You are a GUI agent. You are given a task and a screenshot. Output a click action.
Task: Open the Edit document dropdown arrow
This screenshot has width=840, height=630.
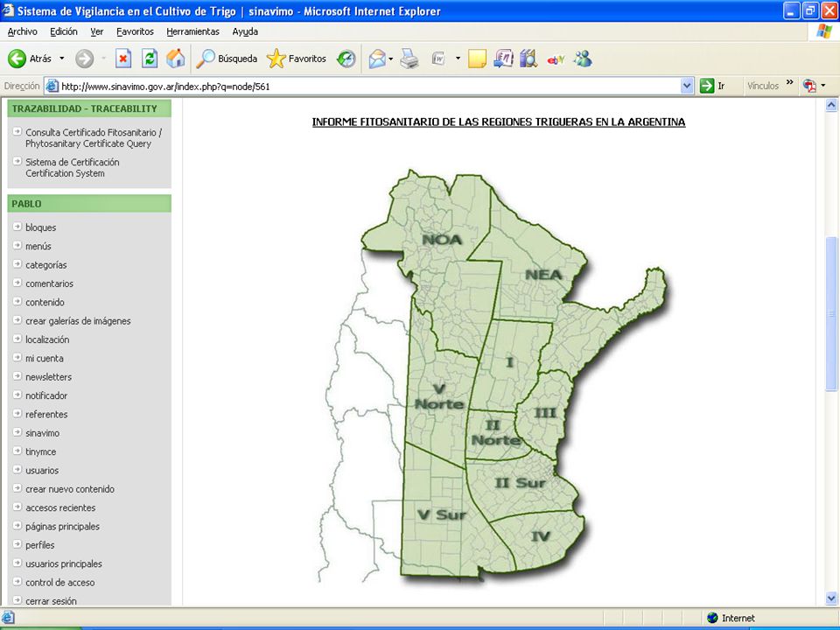[458, 59]
